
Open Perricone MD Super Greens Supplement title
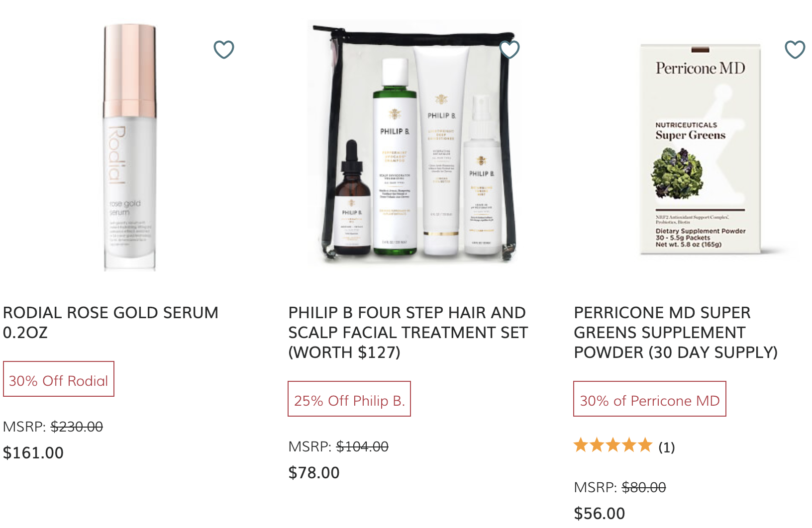pos(676,332)
